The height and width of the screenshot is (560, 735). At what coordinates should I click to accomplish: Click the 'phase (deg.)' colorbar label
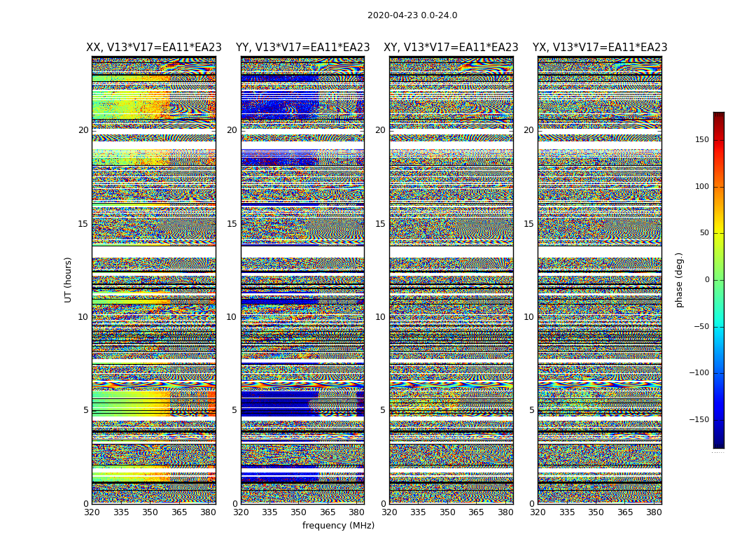(x=679, y=280)
